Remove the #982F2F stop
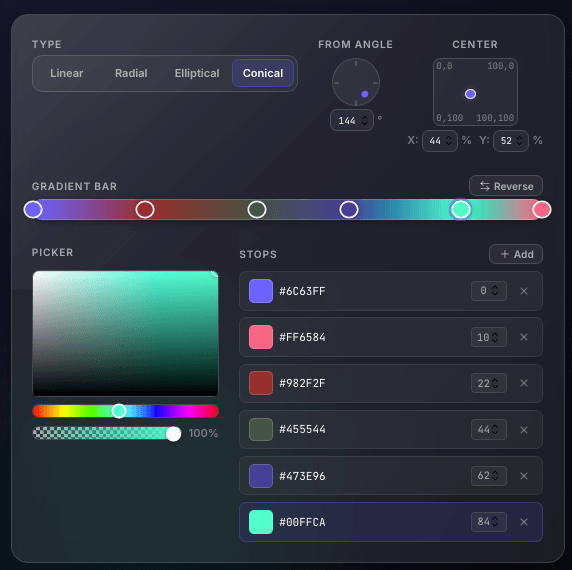The height and width of the screenshot is (570, 572). coord(524,383)
